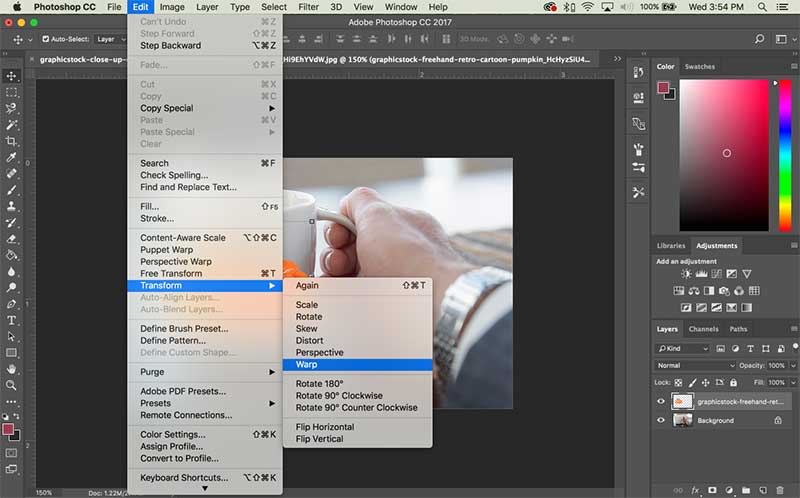The image size is (800, 498).
Task: Choose Warp from Transform submenu
Action: pos(358,364)
